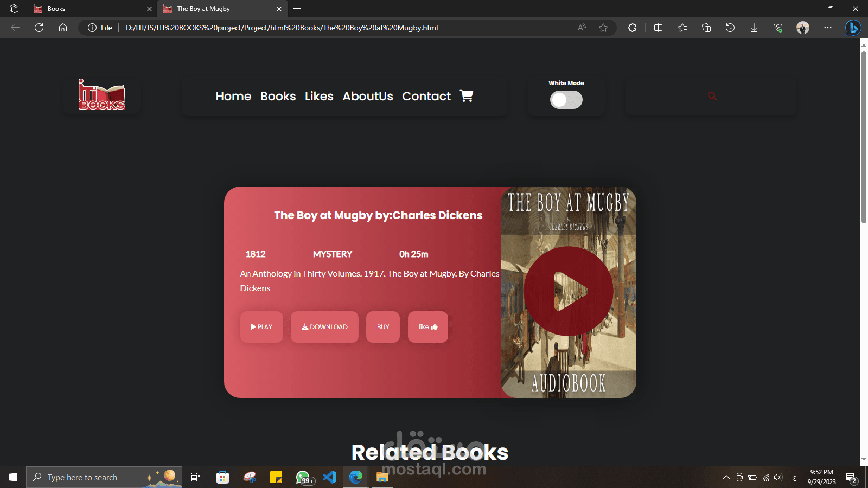Open browser History icon
868x488 pixels.
coord(730,28)
